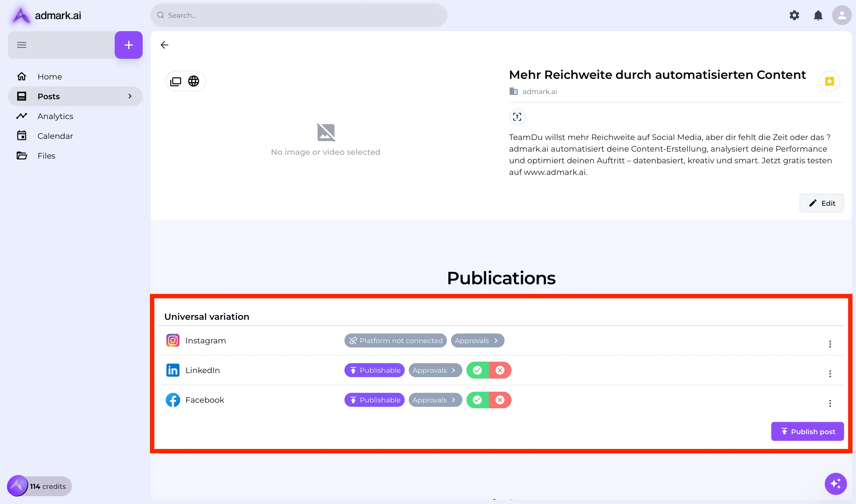Expand the Posts sidebar section
This screenshot has width=856, height=504.
(130, 96)
